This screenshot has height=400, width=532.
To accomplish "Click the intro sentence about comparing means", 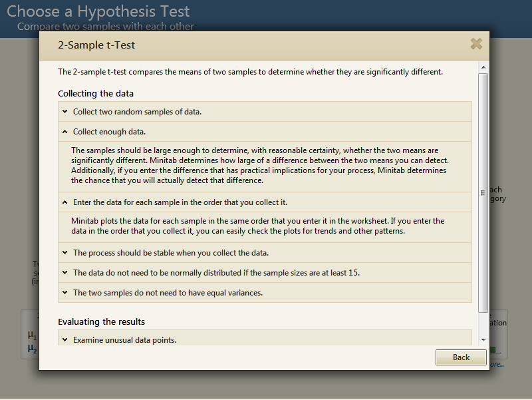I will (250, 72).
